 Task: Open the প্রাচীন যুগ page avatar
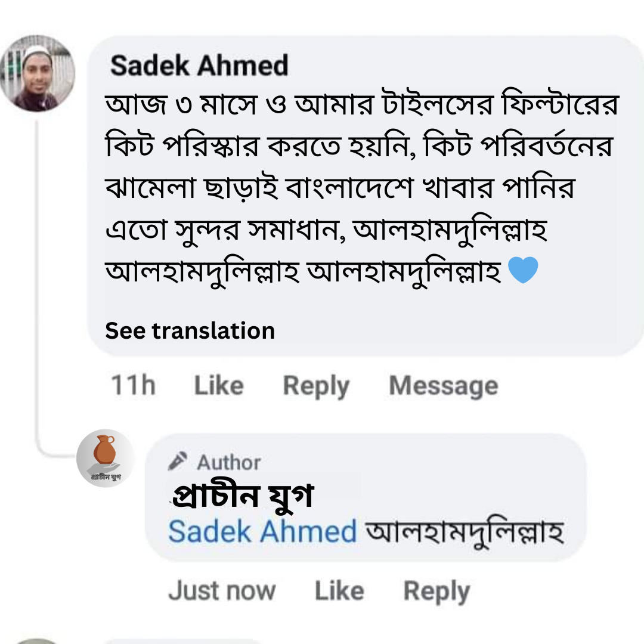(105, 458)
